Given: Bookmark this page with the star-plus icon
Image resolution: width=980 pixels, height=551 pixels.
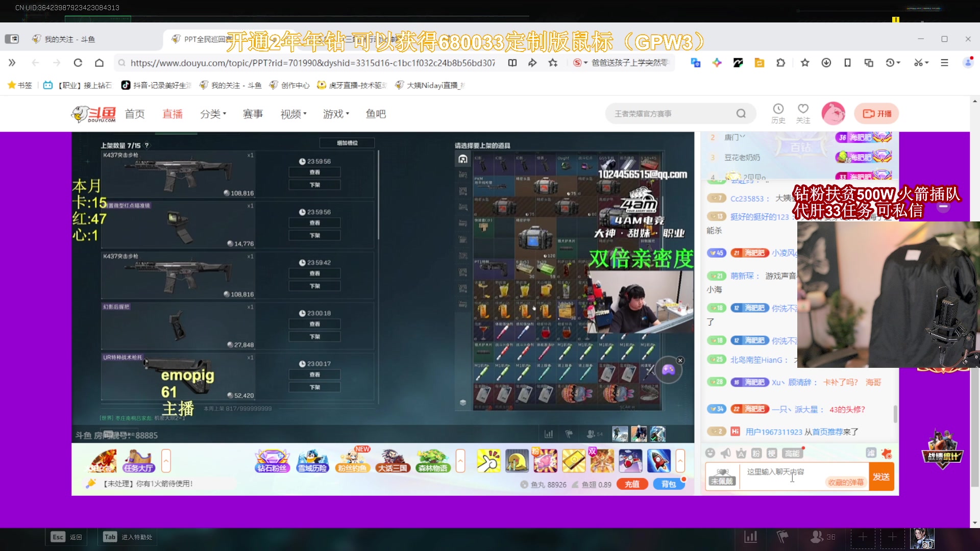Looking at the screenshot, I should tap(553, 63).
